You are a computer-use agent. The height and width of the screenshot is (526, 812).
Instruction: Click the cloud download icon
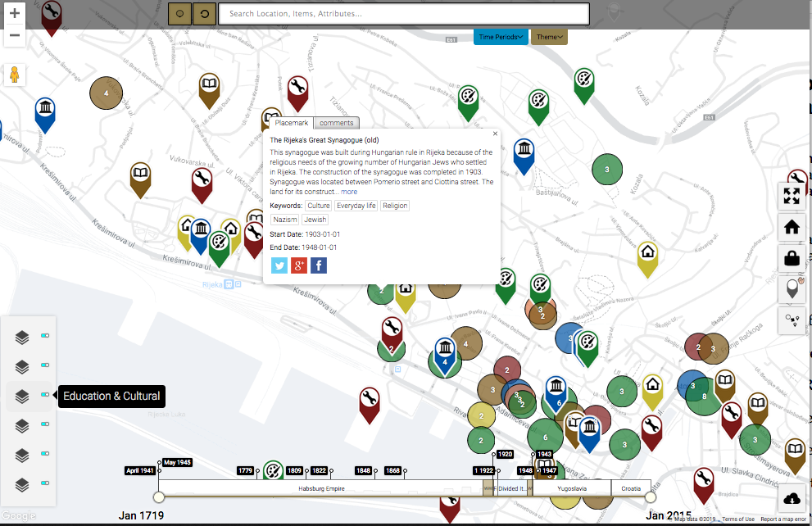792,498
